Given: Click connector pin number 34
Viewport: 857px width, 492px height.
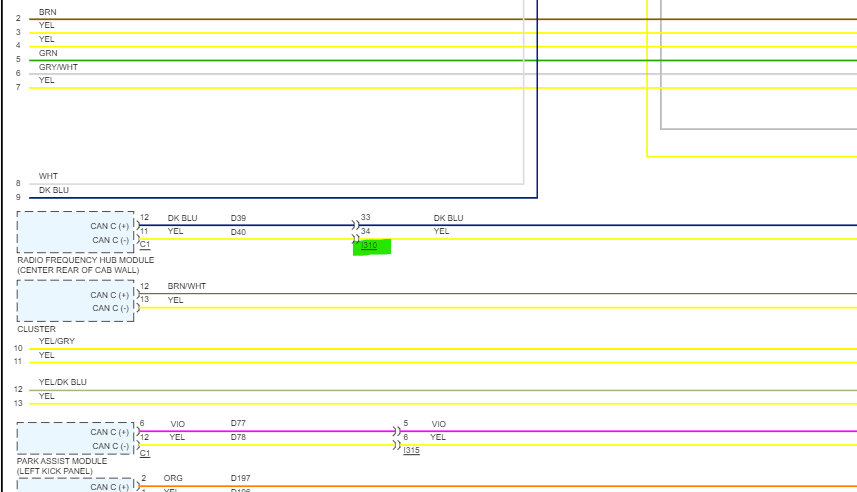Looking at the screenshot, I should pyautogui.click(x=366, y=231).
